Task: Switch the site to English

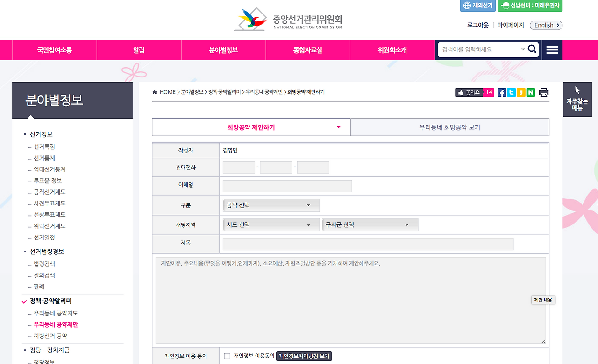Action: click(x=546, y=25)
